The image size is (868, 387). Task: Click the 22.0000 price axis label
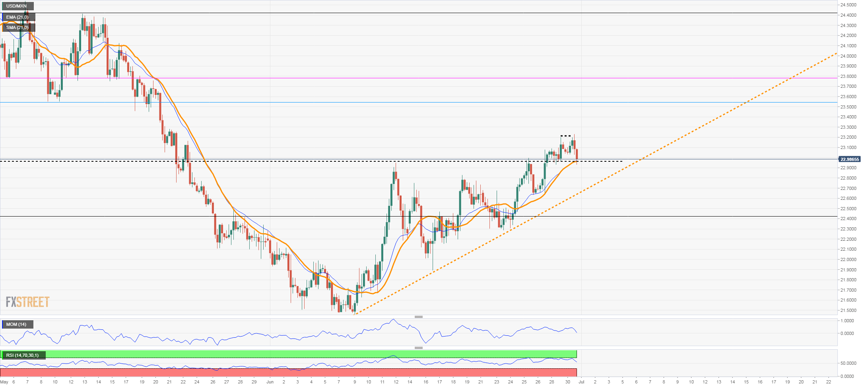pos(848,259)
